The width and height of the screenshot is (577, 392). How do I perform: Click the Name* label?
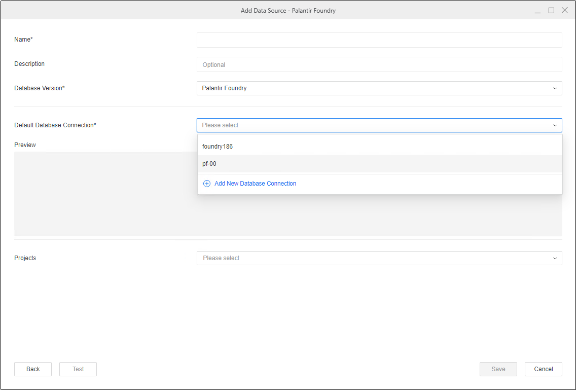point(23,40)
